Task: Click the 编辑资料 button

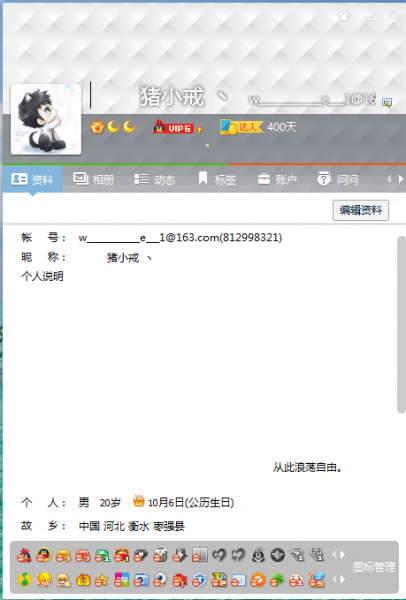Action: 360,210
